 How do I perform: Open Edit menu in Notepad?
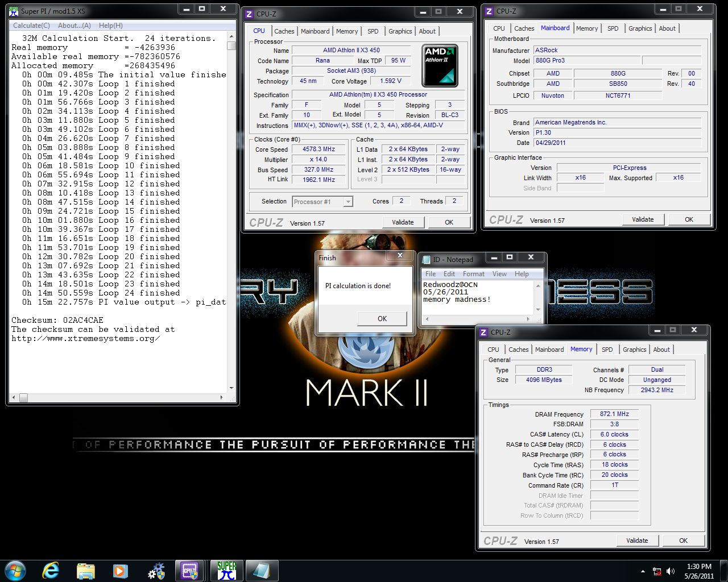[449, 274]
